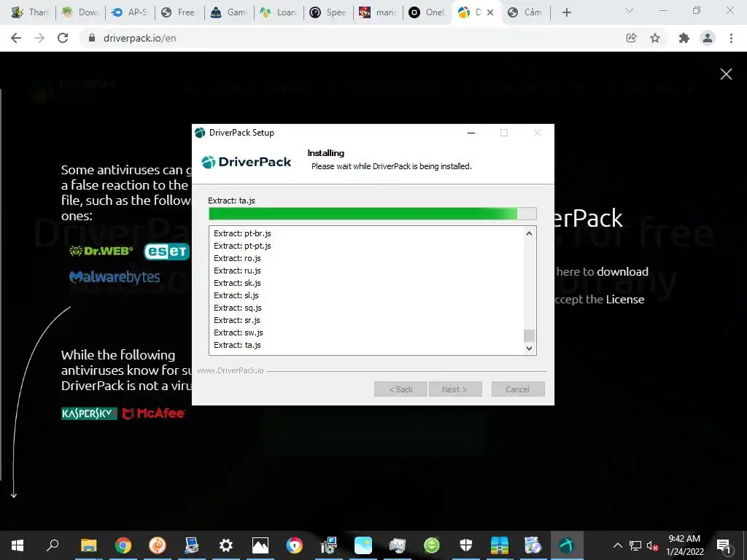Switch to the "Loan" browser tab
Screen dimensions: 747x560
[278, 12]
